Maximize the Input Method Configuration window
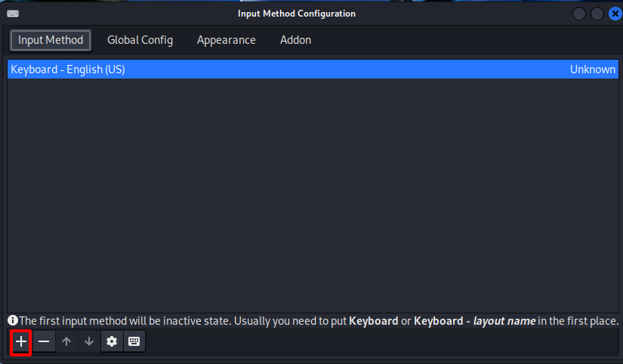623x364 pixels. coord(597,14)
